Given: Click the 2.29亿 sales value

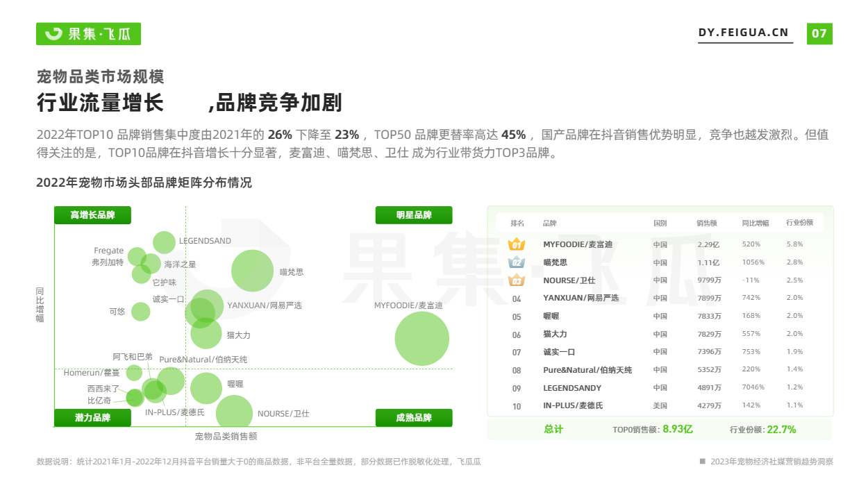Looking at the screenshot, I should point(708,244).
